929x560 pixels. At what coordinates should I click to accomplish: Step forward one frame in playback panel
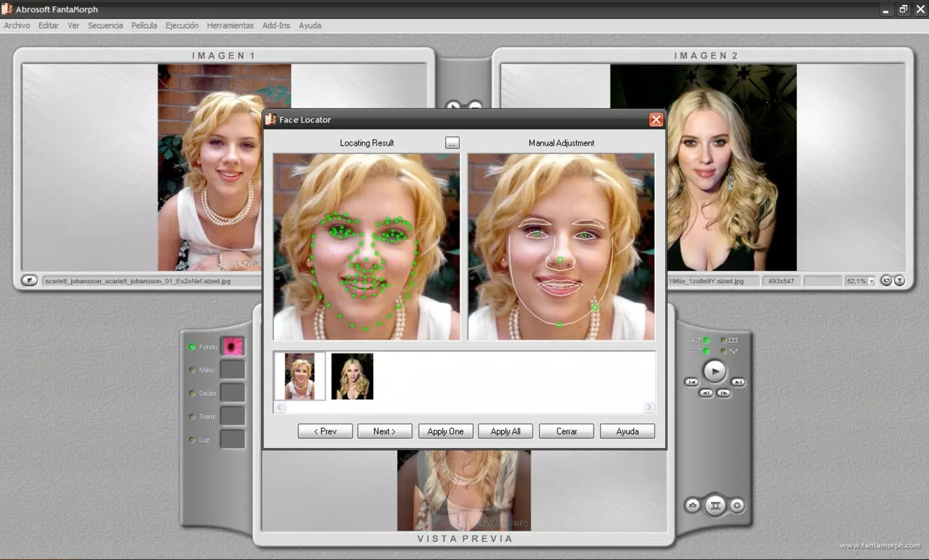point(724,393)
